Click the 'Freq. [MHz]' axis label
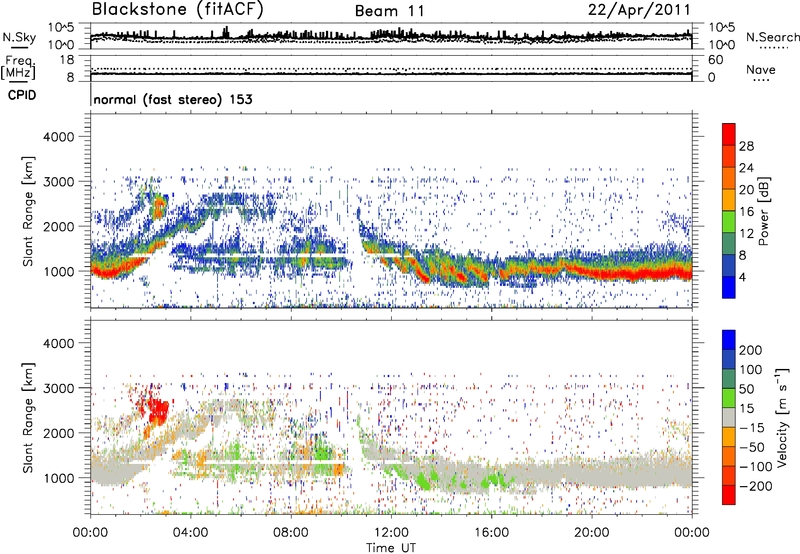 click(x=18, y=68)
